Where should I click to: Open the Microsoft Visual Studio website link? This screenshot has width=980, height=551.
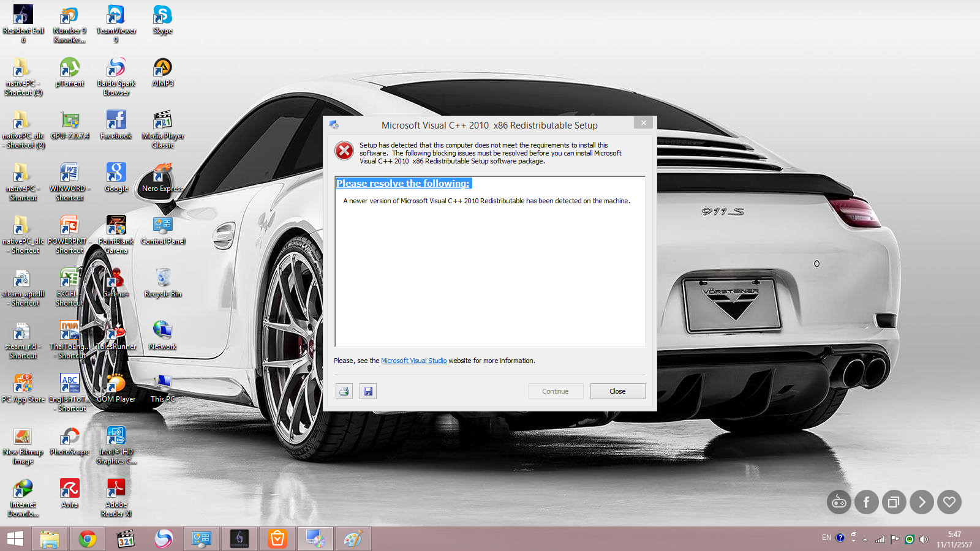413,361
